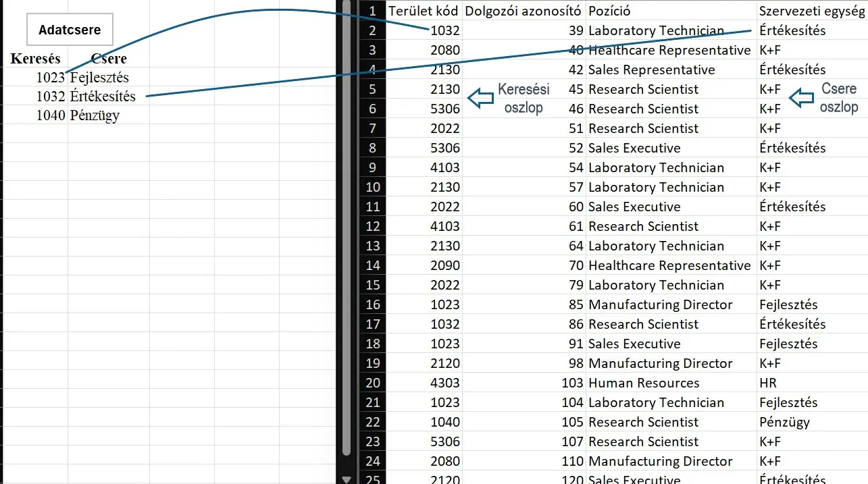
Task: Select the row 1 header
Action: (372, 11)
